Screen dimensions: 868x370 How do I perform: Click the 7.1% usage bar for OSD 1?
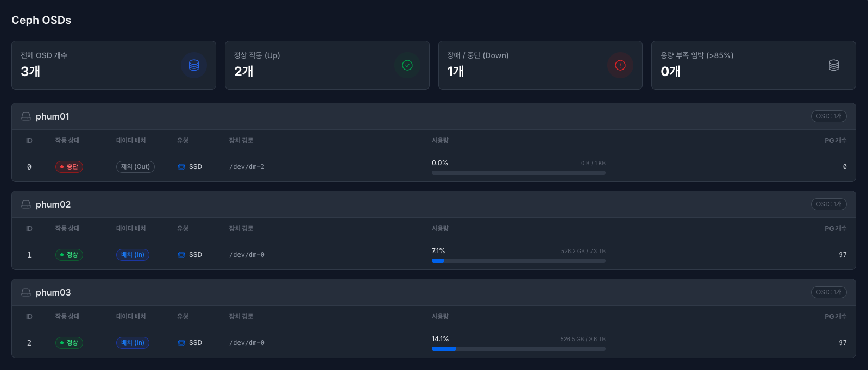518,261
